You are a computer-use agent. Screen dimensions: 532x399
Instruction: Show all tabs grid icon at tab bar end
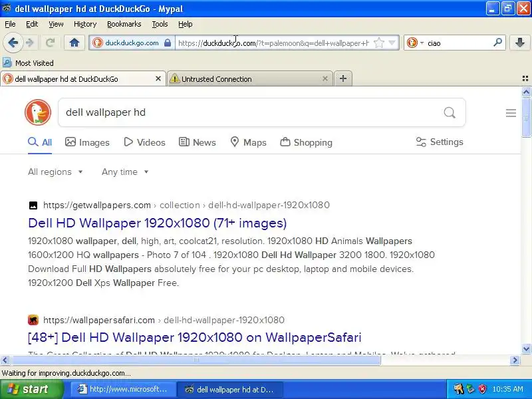525,78
